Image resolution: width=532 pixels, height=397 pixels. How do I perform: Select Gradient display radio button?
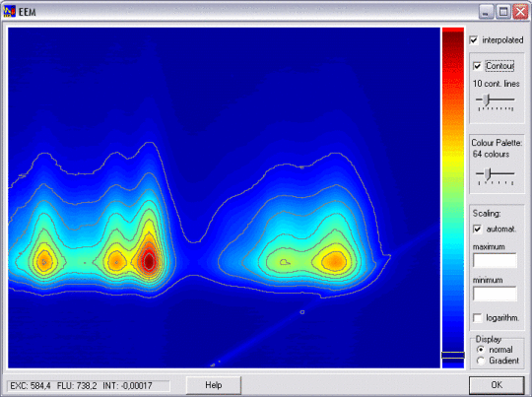click(481, 361)
